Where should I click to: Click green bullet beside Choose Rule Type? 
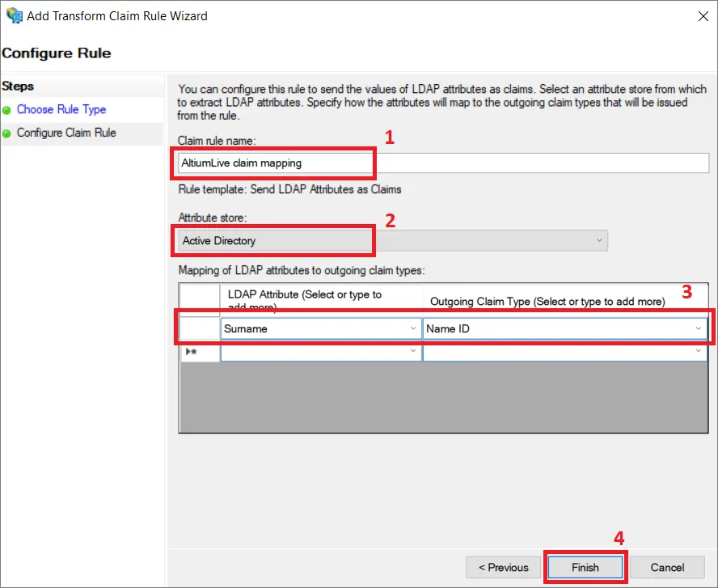tap(7, 110)
